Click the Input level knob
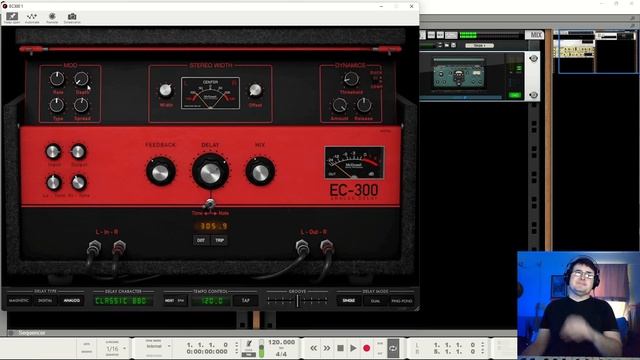 [53, 151]
